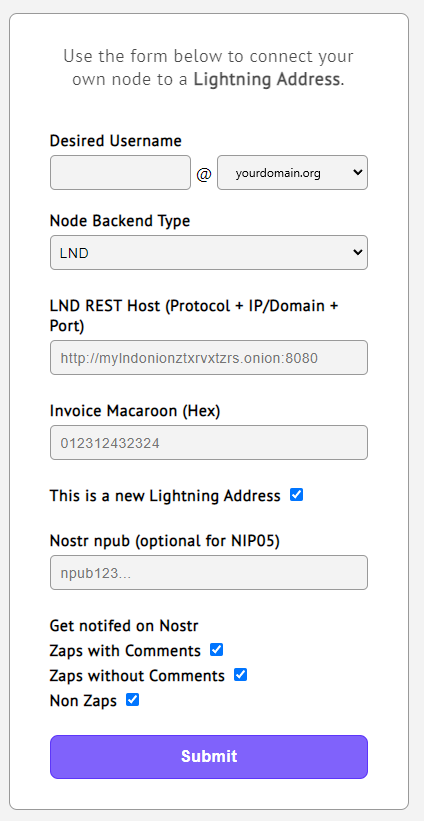Click the @ symbol between username and domain
The height and width of the screenshot is (821, 424).
tap(204, 173)
